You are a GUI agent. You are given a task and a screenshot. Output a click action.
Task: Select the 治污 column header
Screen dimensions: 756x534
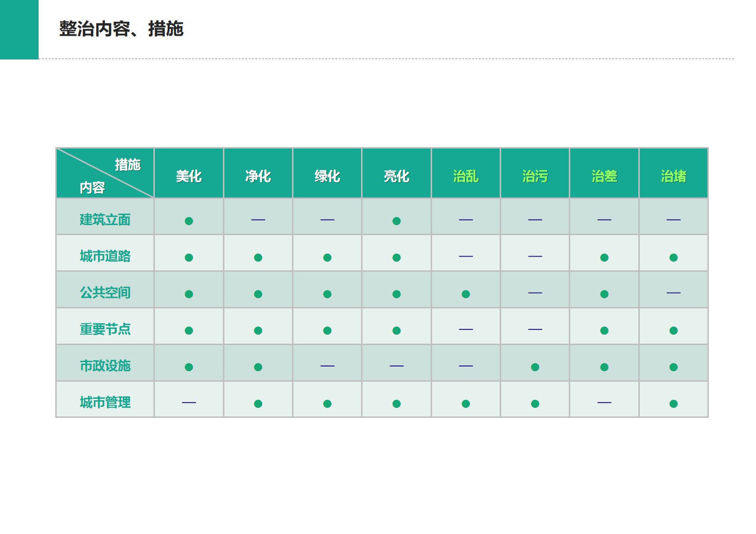pyautogui.click(x=535, y=176)
